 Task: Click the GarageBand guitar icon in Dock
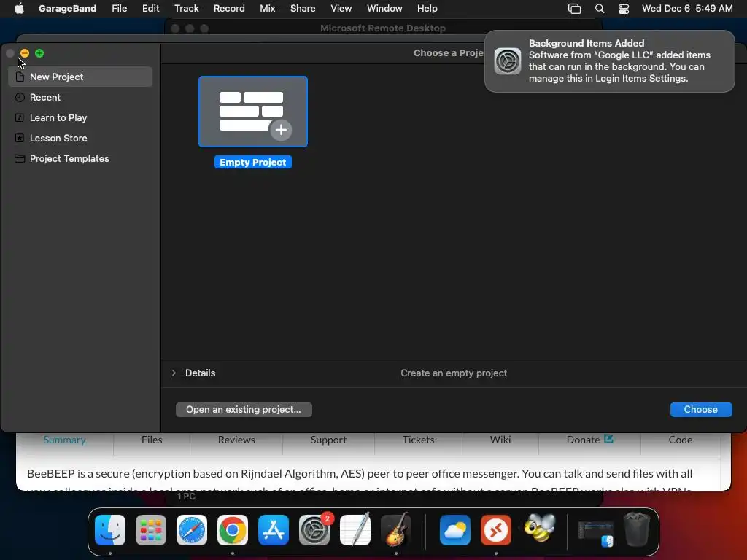point(396,529)
